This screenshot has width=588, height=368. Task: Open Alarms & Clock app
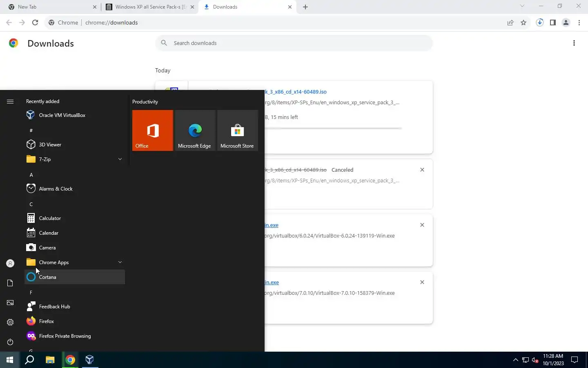point(75,189)
